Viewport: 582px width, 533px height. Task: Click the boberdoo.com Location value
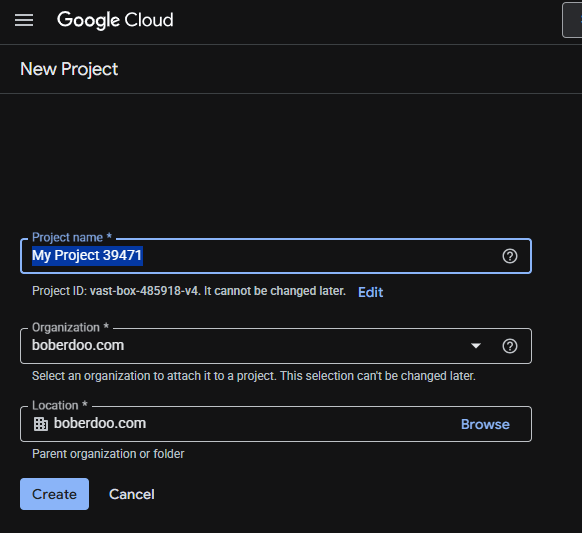click(100, 423)
